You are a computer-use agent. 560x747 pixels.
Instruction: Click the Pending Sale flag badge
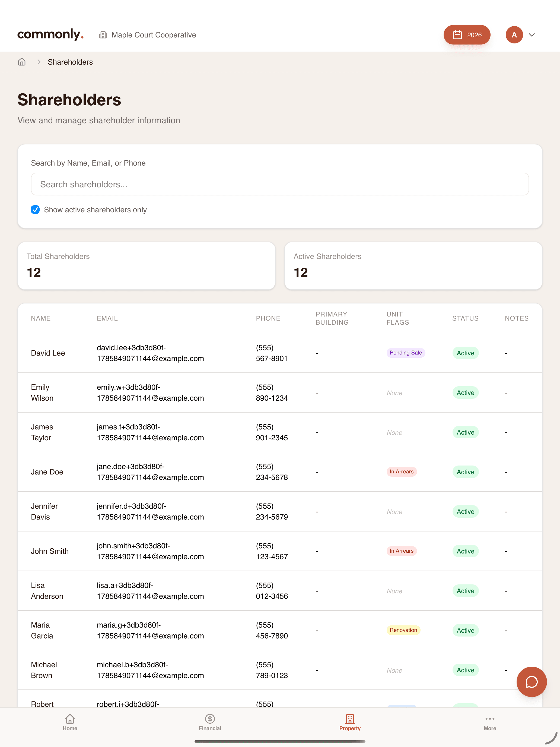pos(406,353)
